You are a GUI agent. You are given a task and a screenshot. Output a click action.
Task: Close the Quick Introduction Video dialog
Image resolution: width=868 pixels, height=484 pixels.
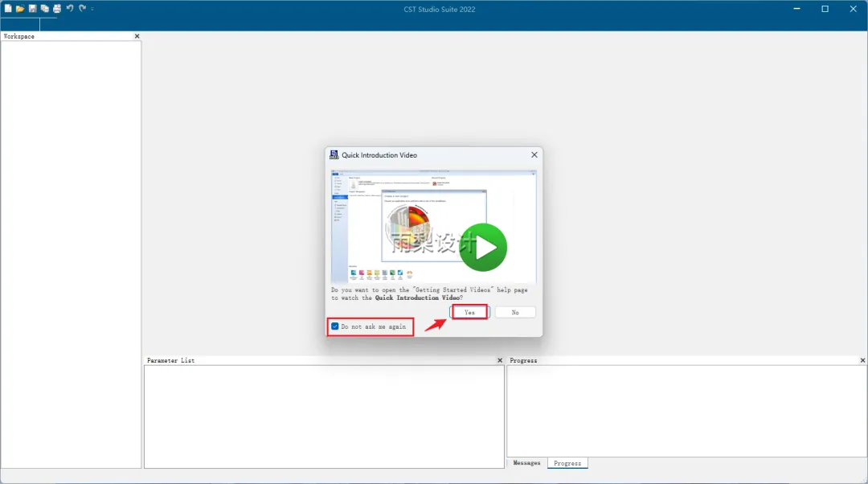click(534, 155)
